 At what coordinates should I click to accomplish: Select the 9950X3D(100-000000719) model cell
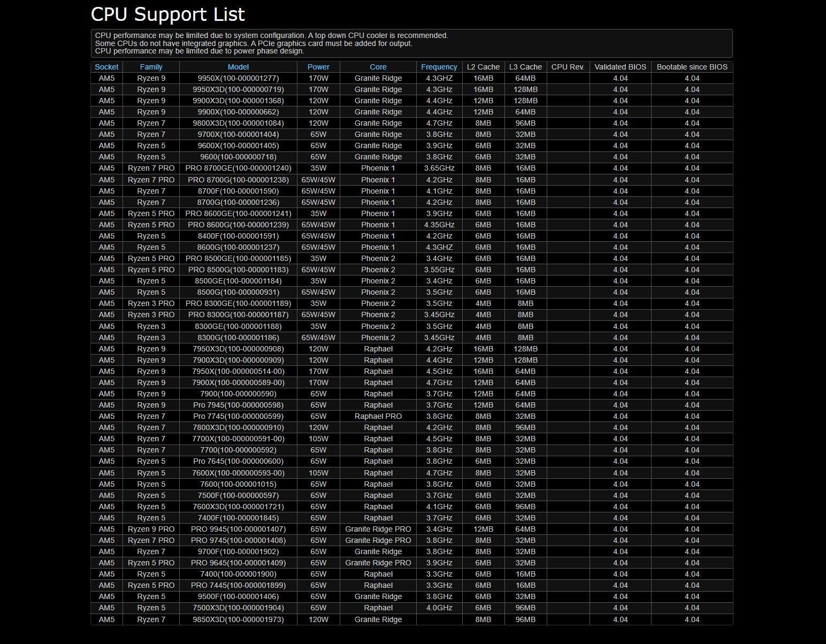click(238, 89)
